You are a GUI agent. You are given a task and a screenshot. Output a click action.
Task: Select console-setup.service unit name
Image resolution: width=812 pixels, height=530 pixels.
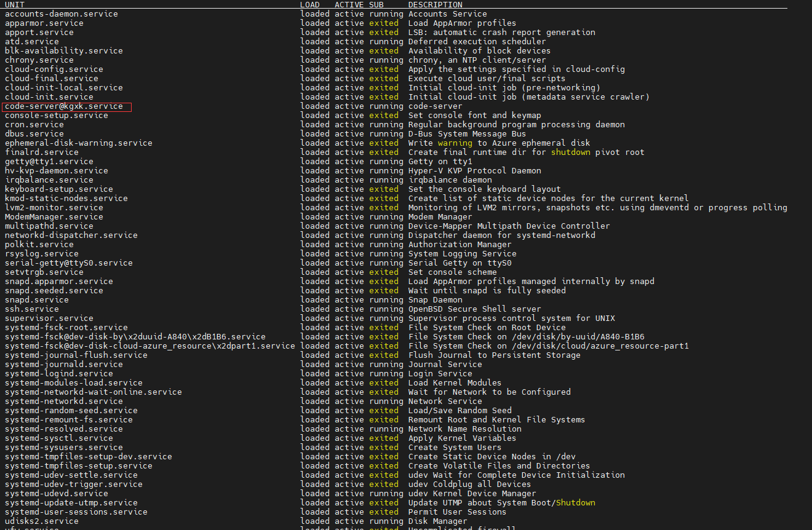[x=57, y=116]
